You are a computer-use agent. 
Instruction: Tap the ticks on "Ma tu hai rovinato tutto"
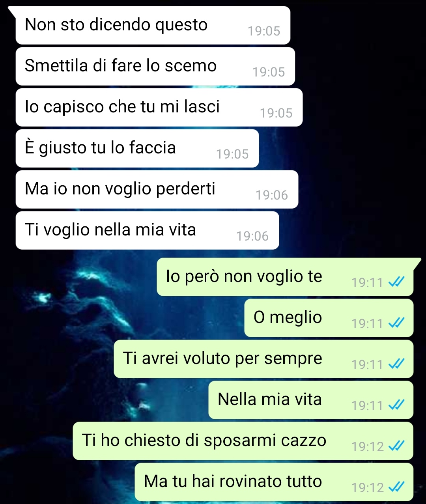click(x=396, y=487)
